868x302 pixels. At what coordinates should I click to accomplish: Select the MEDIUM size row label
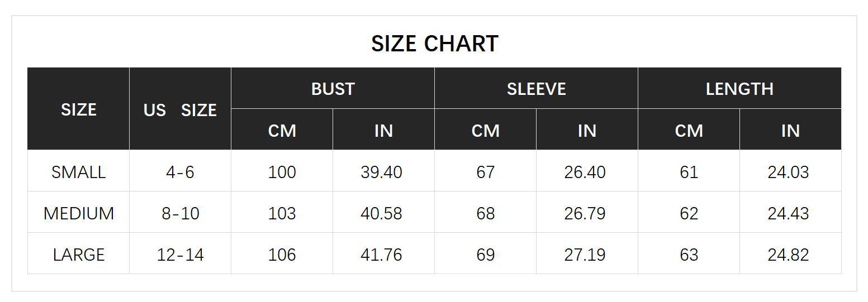[78, 213]
